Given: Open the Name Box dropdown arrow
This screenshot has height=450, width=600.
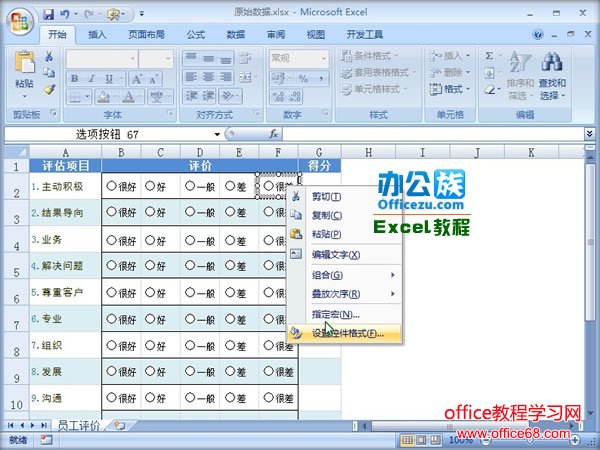Looking at the screenshot, I should coord(217,134).
